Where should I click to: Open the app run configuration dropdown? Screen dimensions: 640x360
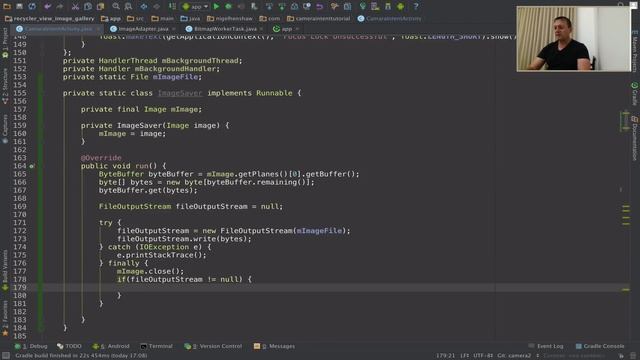[195, 7]
